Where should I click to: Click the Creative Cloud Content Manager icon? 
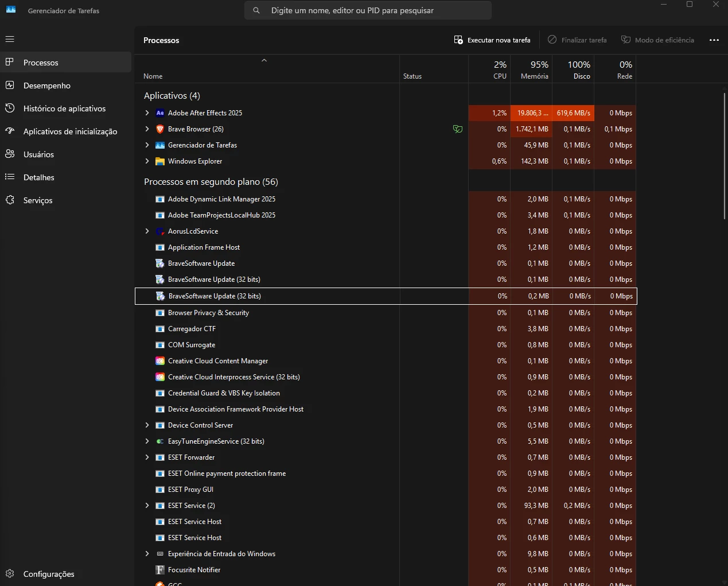tap(160, 361)
